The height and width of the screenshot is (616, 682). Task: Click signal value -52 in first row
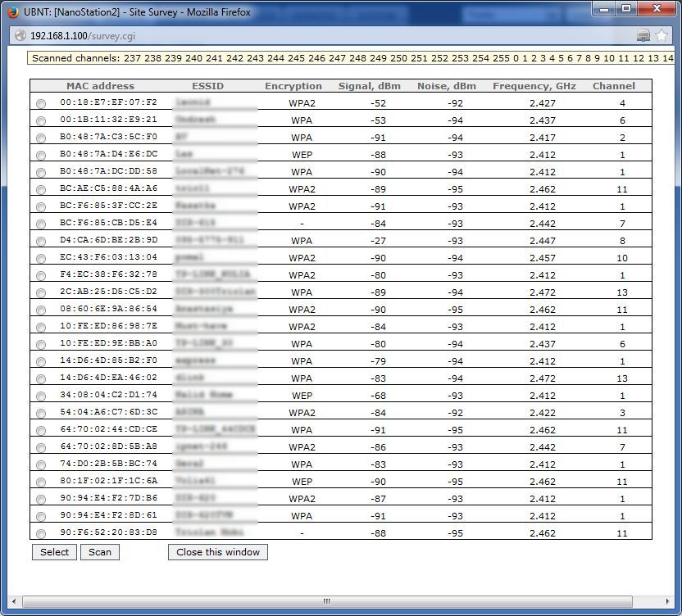[x=378, y=103]
